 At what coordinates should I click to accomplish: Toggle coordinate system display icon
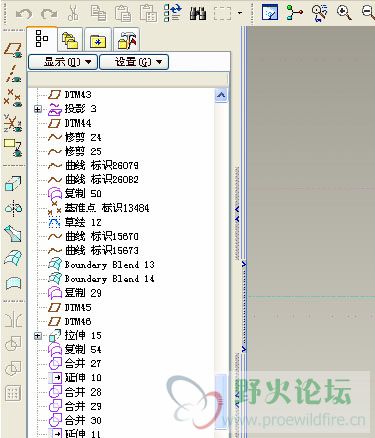[13, 123]
